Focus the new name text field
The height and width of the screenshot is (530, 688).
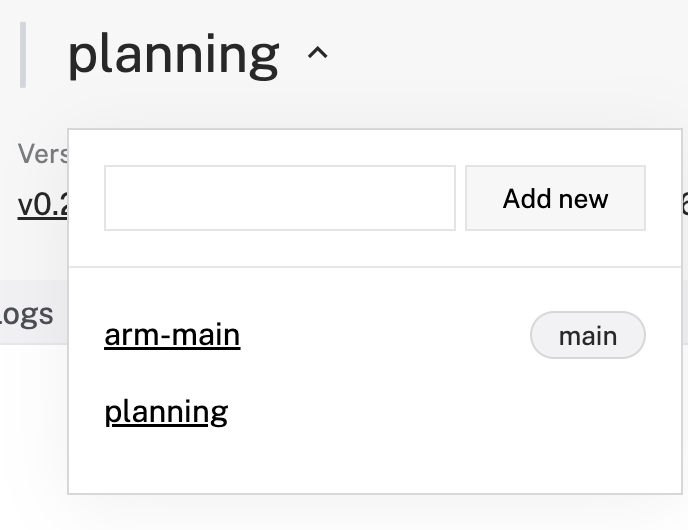pyautogui.click(x=280, y=198)
